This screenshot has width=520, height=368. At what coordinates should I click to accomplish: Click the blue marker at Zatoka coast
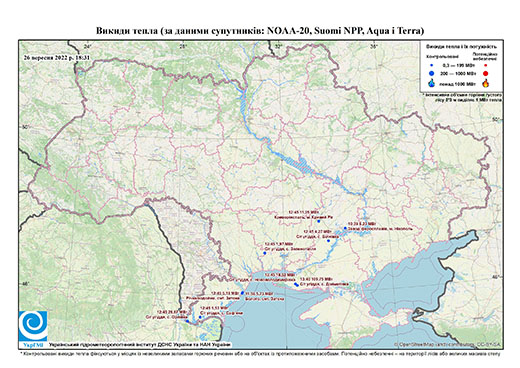pyautogui.click(x=242, y=293)
